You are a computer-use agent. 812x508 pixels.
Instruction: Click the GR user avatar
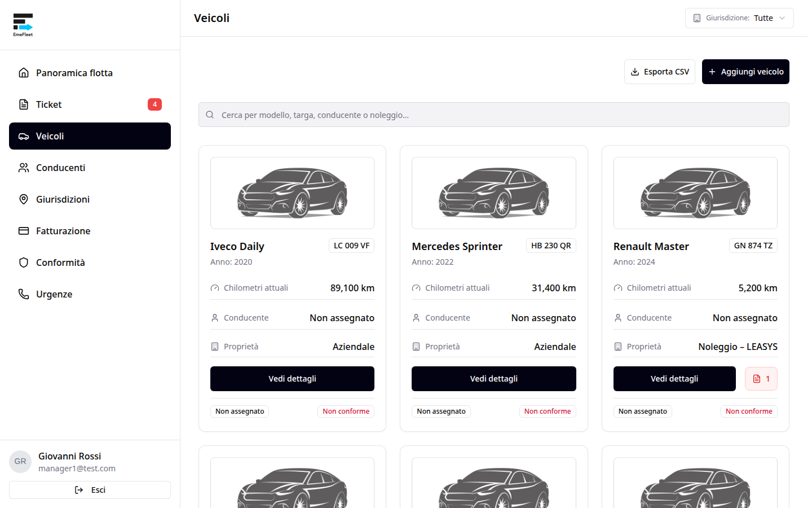click(x=20, y=462)
